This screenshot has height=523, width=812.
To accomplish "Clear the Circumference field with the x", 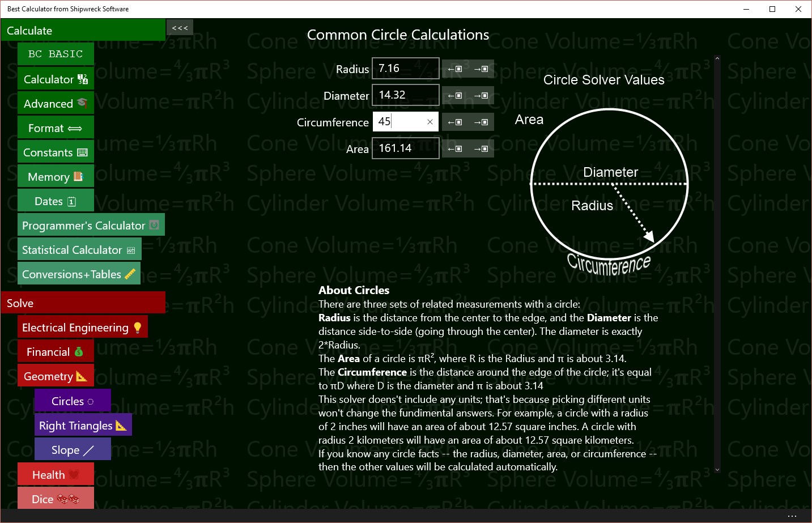I will coord(430,122).
